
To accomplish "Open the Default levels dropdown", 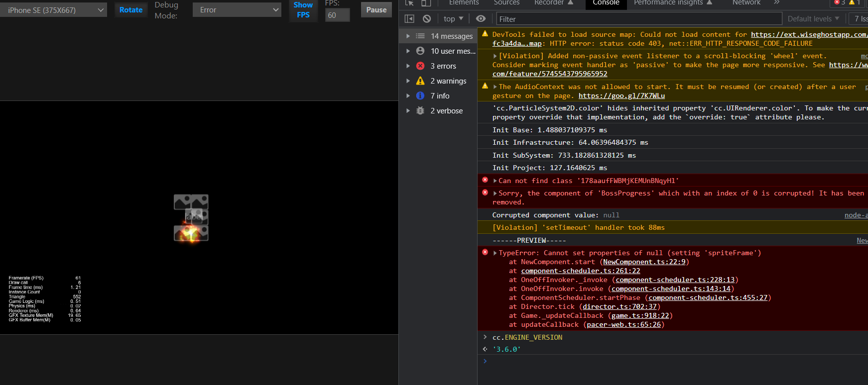I will (813, 19).
